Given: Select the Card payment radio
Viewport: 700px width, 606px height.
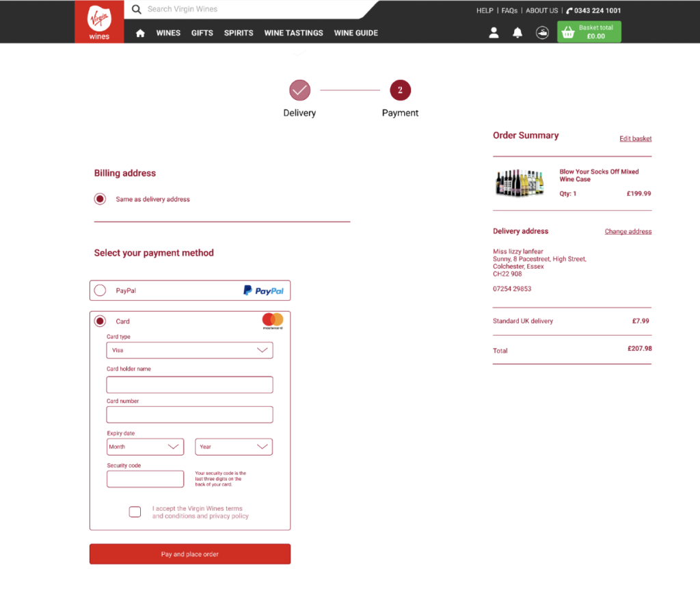Looking at the screenshot, I should click(x=100, y=321).
